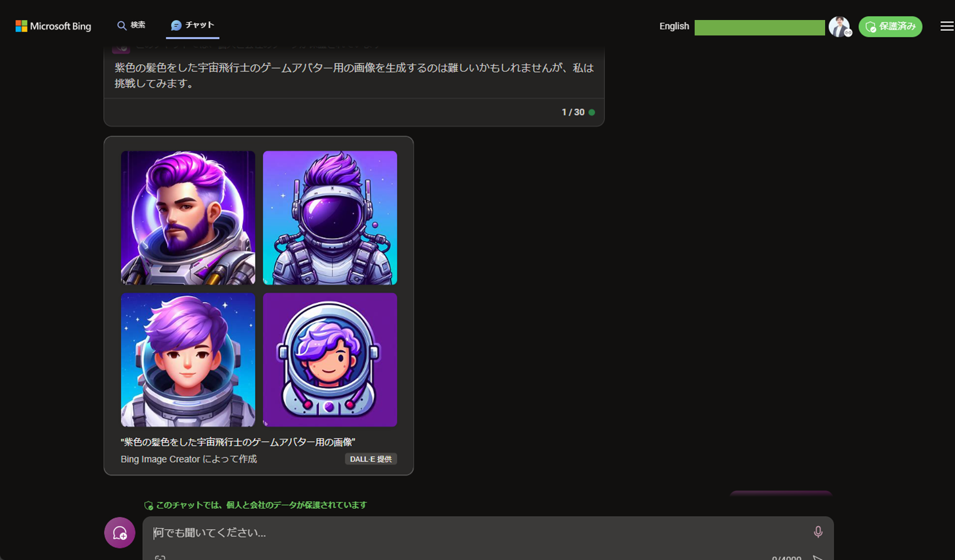Open the cartoon astronaut on purple background
This screenshot has width=955, height=560.
pos(330,360)
